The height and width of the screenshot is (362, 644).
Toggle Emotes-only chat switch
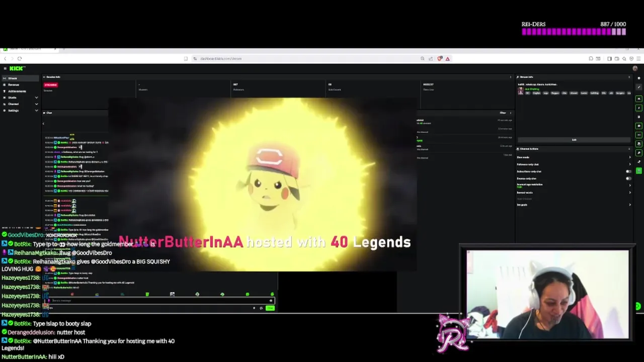[628, 178]
